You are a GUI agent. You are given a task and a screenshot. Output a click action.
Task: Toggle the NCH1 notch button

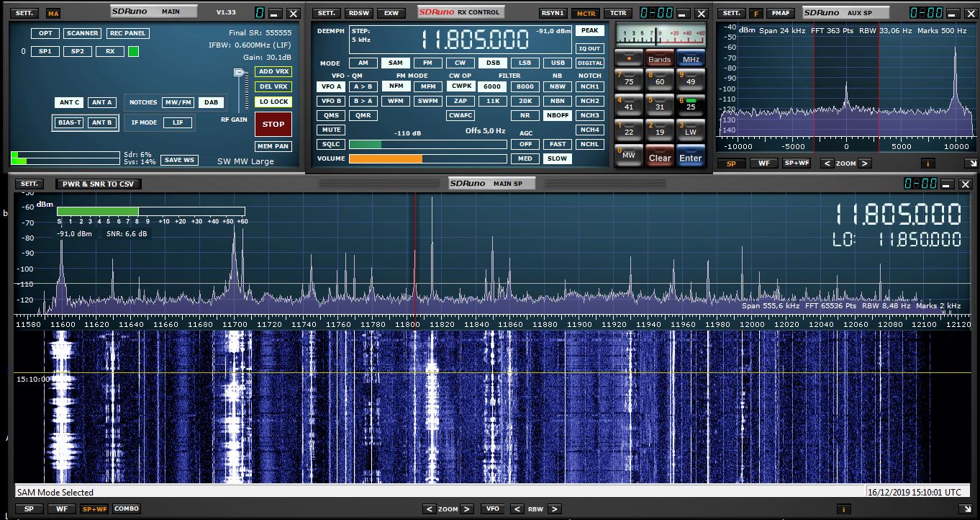[590, 86]
